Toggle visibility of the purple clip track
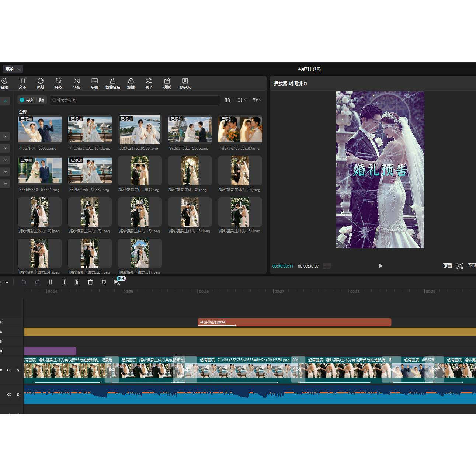Image resolution: width=476 pixels, height=476 pixels. [1, 351]
